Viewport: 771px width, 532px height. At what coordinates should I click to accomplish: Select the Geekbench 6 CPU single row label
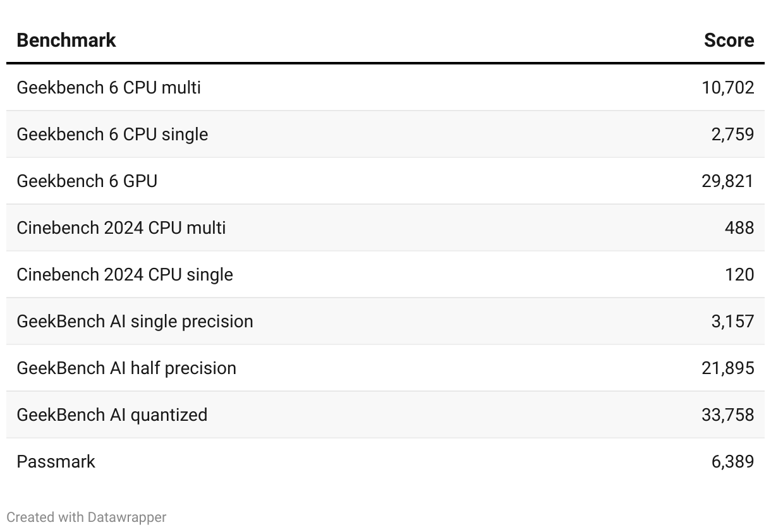[112, 134]
